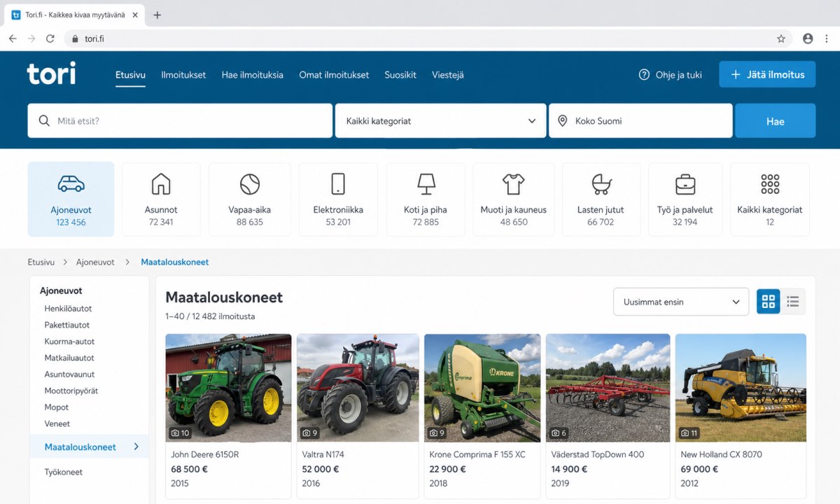Click the search magnifier icon

[44, 120]
